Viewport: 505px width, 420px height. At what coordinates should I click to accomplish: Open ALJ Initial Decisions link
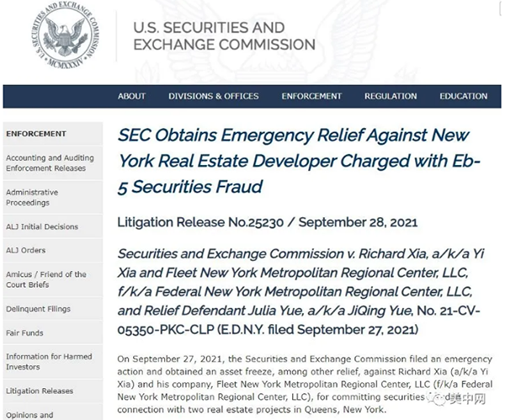(41, 226)
